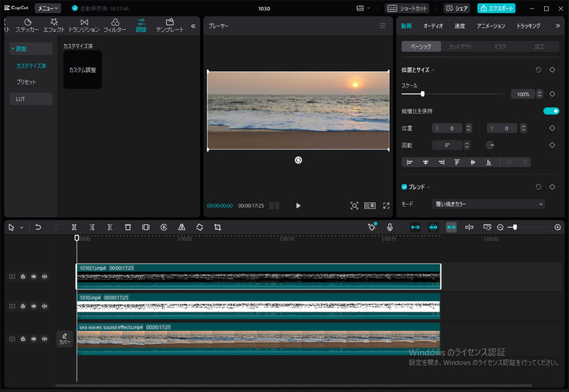Viewport: 569px width, 392px height.
Task: Click the undo arrow in timeline toolbar
Action: pos(38,227)
